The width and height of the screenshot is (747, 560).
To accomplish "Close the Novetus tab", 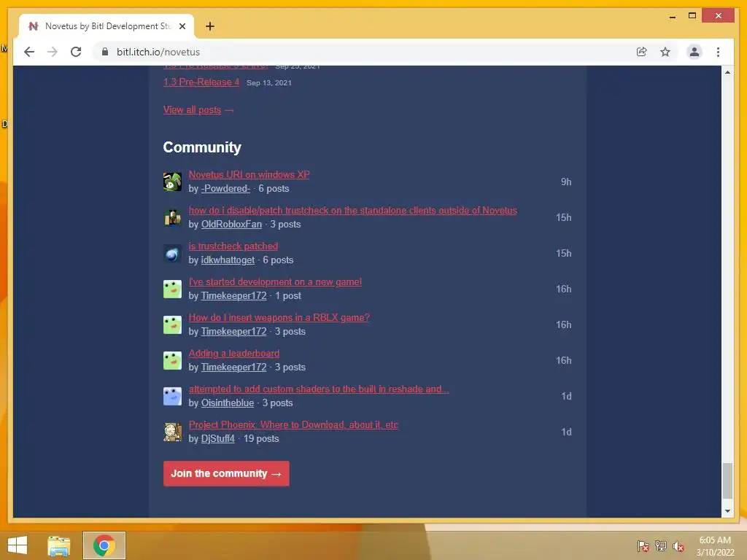I will (182, 26).
